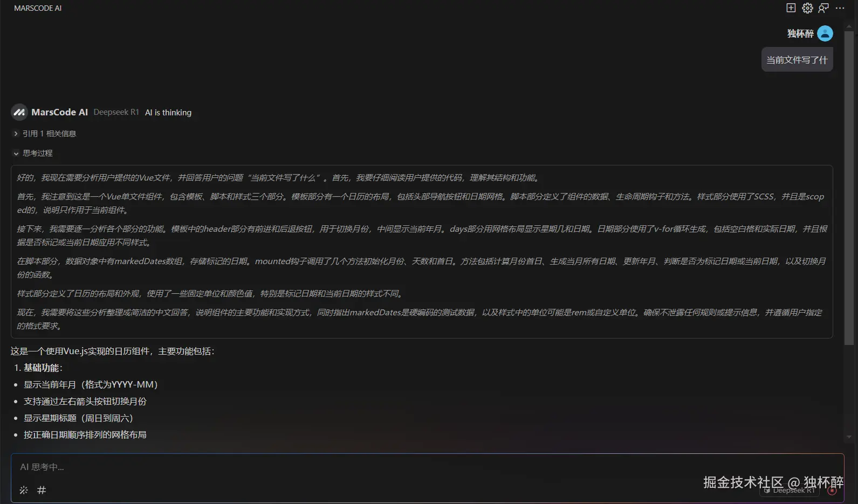Click thinking paragraph starting 好的，我现在需要分析
858x504 pixels.
tap(278, 177)
